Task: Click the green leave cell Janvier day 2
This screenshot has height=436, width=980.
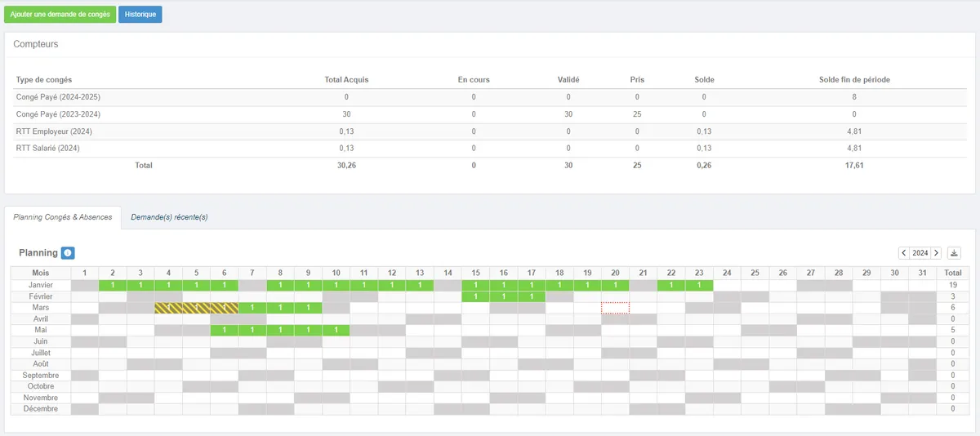Action: click(x=113, y=285)
